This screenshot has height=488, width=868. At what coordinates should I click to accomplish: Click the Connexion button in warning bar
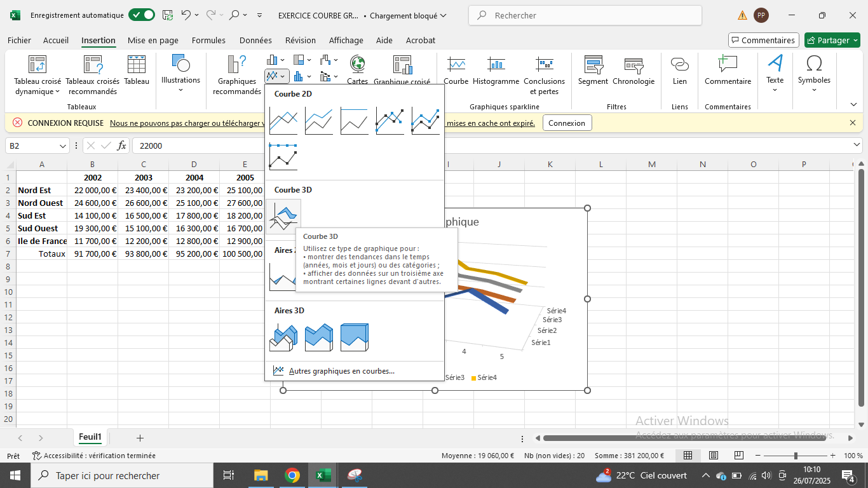[x=567, y=123]
